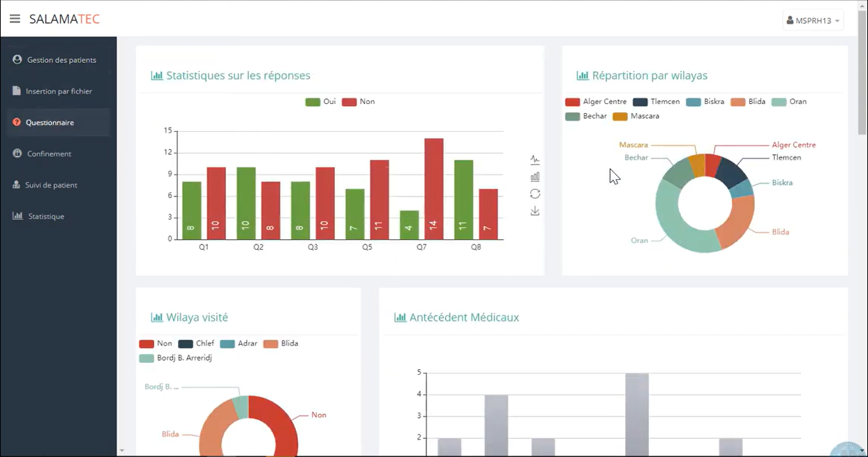This screenshot has width=868, height=457.
Task: Switch chart to bar view icon
Action: pyautogui.click(x=535, y=177)
